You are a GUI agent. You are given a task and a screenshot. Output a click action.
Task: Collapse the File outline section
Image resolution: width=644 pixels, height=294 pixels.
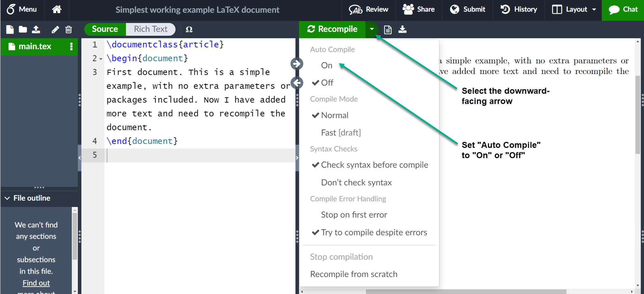click(7, 198)
